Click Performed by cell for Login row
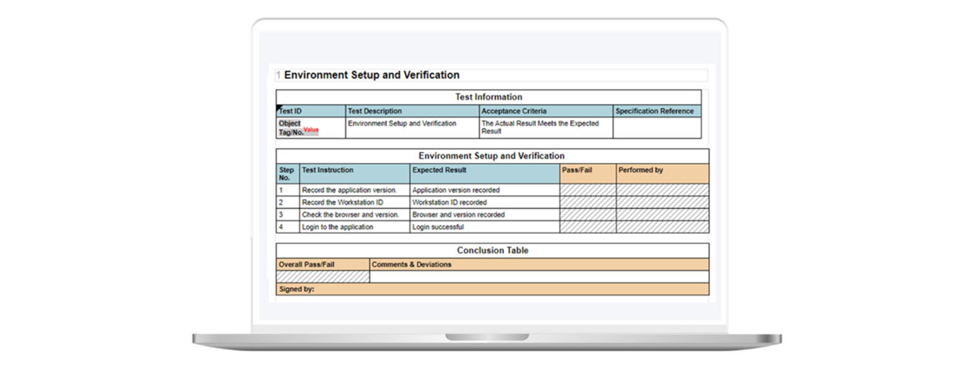The width and height of the screenshot is (980, 366). tap(662, 227)
